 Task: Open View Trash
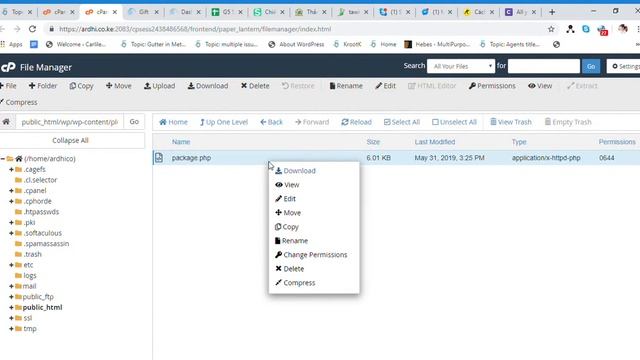[x=511, y=122]
